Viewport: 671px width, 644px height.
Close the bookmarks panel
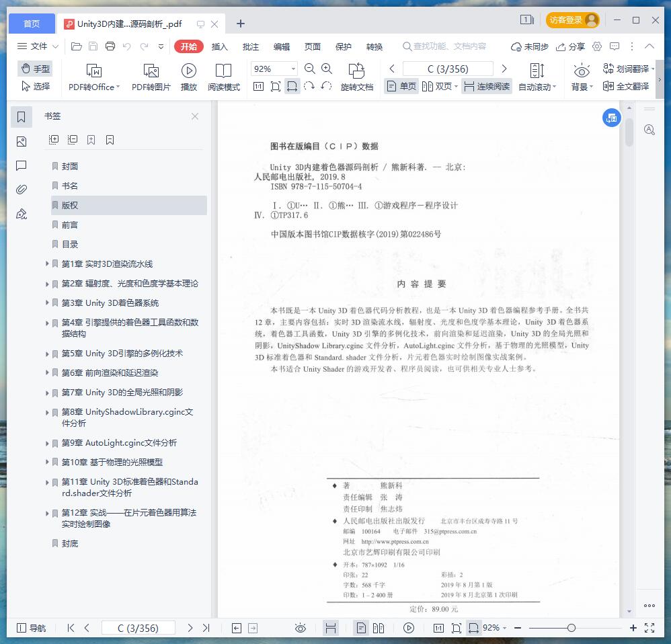click(x=195, y=116)
